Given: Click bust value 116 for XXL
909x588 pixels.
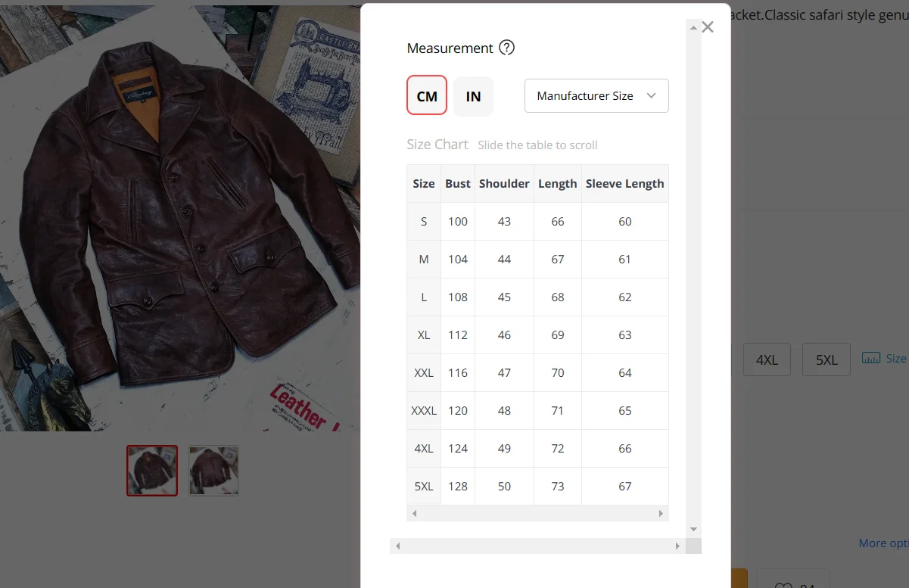Looking at the screenshot, I should pyautogui.click(x=458, y=373).
